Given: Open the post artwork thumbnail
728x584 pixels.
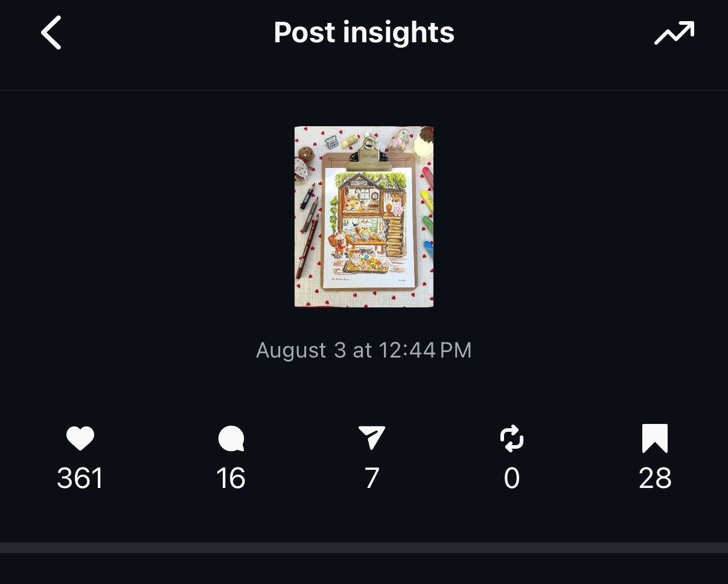Looking at the screenshot, I should click(x=364, y=216).
